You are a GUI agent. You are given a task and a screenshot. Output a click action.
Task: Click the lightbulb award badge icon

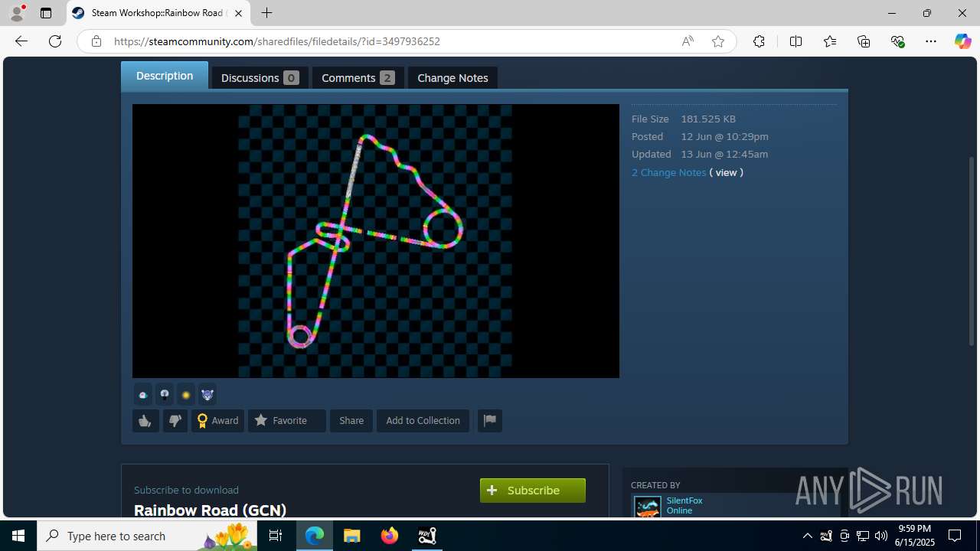(164, 395)
